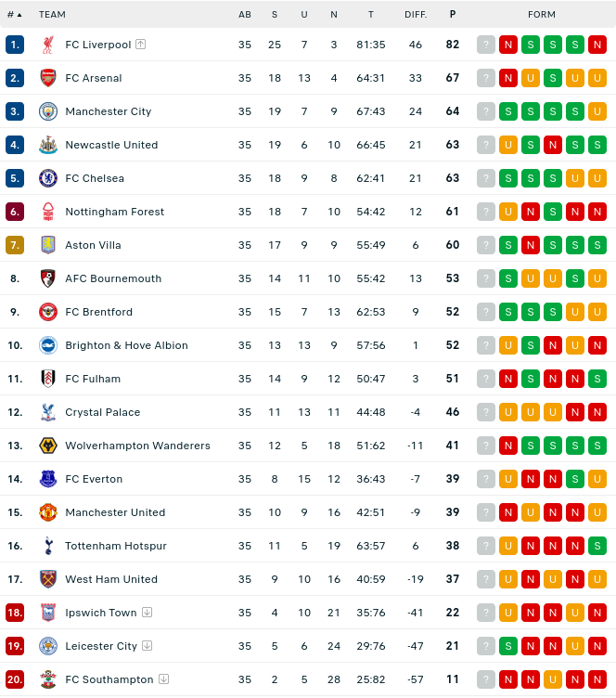This screenshot has height=698, width=616.
Task: Click Manchester City's first green S form badge
Action: [x=508, y=111]
